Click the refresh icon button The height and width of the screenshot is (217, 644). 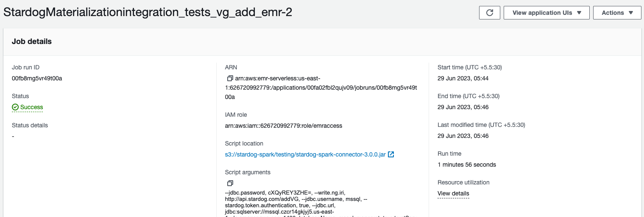[x=489, y=13]
